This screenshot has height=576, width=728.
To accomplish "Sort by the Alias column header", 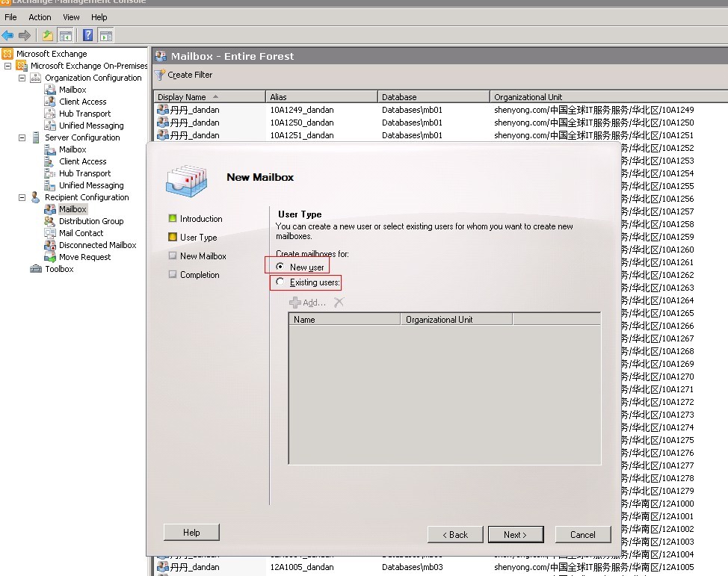I will (321, 97).
